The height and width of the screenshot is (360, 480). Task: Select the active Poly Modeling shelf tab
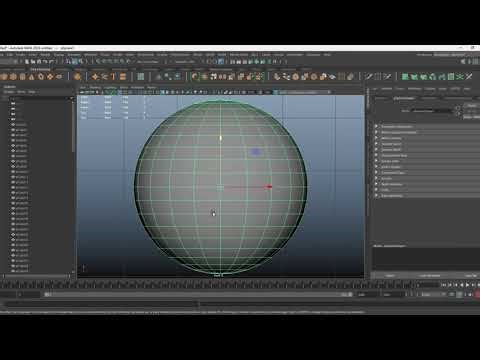(x=40, y=69)
